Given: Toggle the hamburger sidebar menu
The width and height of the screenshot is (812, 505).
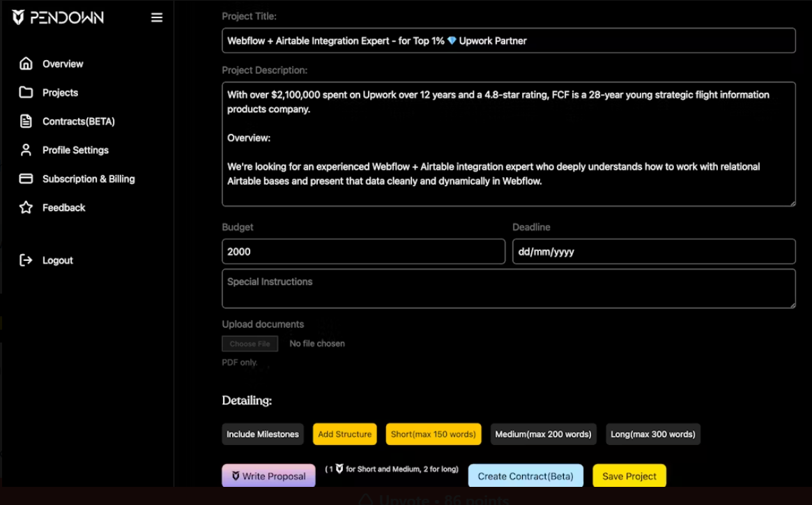Looking at the screenshot, I should coord(156,17).
